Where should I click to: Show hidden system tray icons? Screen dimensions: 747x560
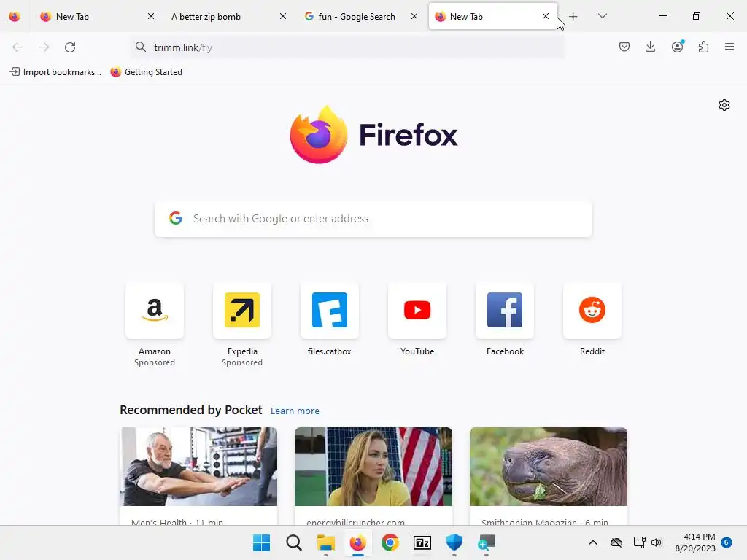pos(592,542)
